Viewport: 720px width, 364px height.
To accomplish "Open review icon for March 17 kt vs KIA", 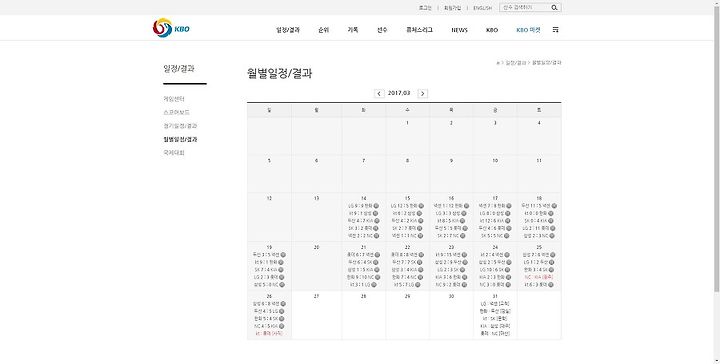I will click(x=507, y=221).
